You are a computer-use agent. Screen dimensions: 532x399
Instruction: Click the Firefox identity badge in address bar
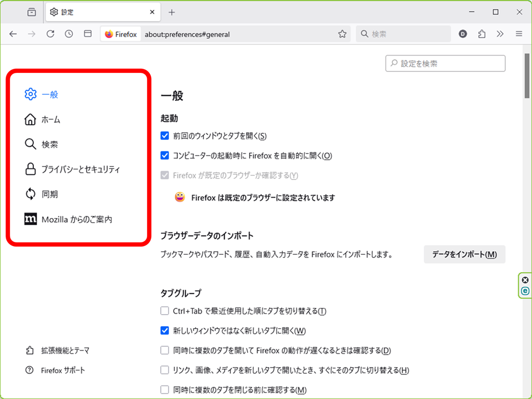pyautogui.click(x=121, y=34)
